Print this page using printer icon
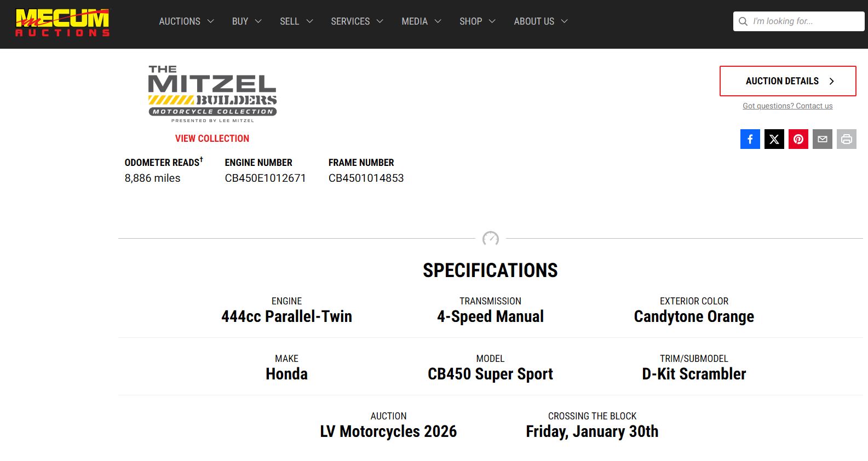868x461 pixels. click(x=846, y=139)
